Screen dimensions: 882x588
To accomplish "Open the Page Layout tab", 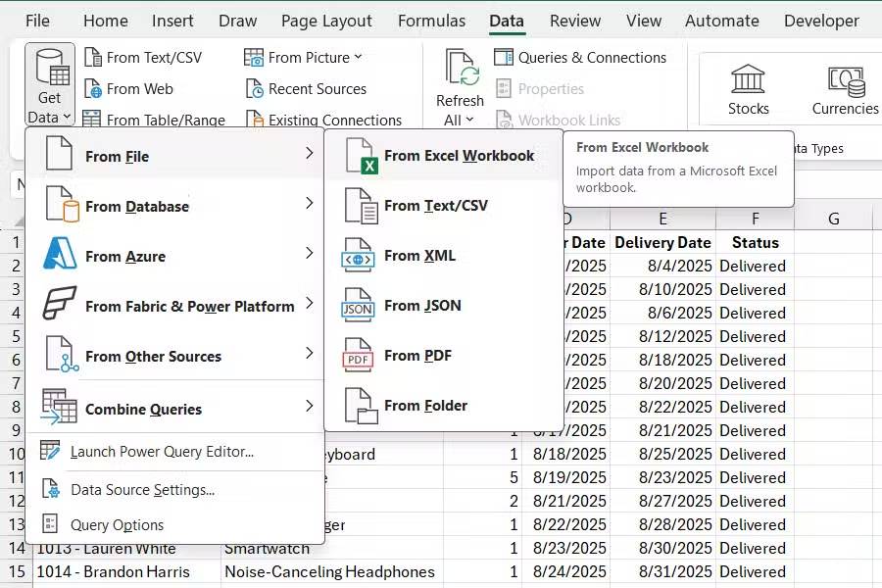I will tap(326, 21).
